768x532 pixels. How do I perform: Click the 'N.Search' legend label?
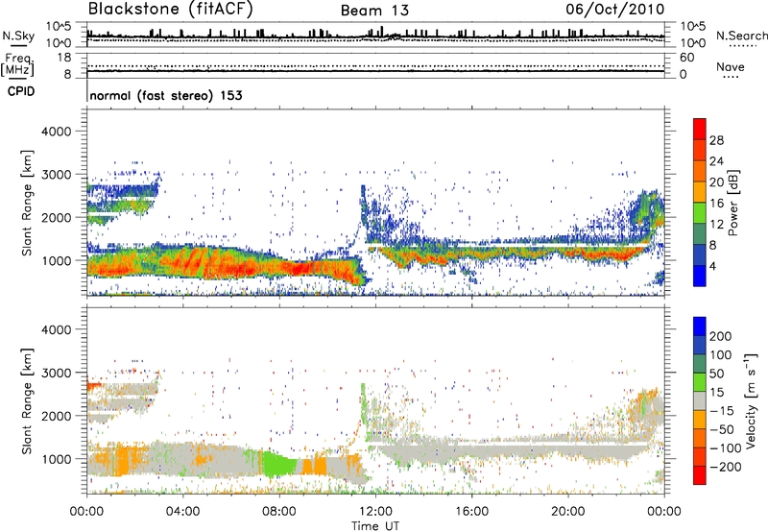tap(741, 36)
